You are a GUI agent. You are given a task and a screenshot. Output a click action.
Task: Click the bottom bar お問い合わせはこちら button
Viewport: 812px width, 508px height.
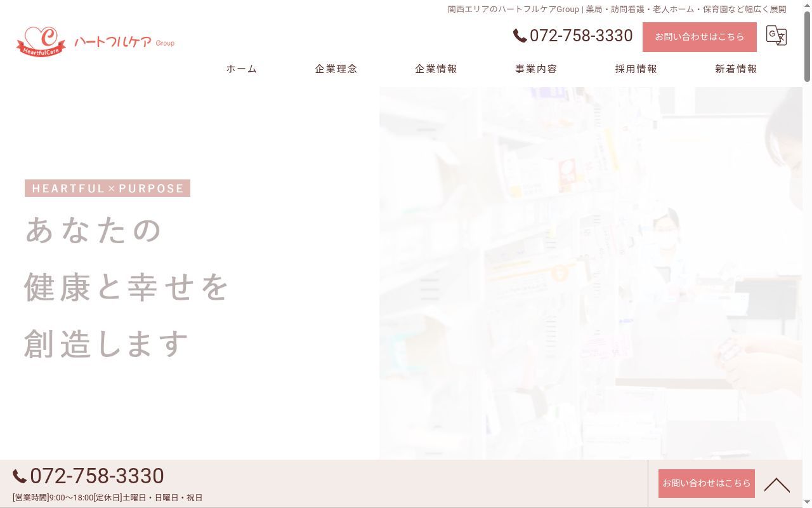707,483
